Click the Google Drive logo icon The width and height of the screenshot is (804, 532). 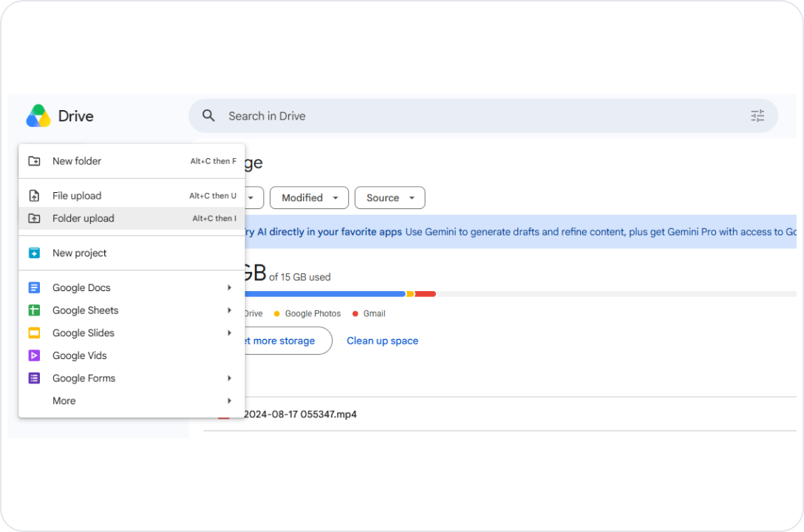[38, 116]
